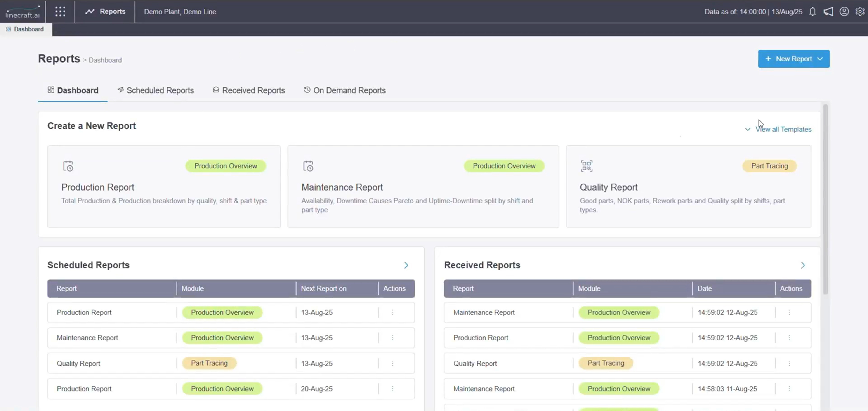The width and height of the screenshot is (868, 411).
Task: Select the Dashboard page tab in dark bar
Action: [x=26, y=29]
